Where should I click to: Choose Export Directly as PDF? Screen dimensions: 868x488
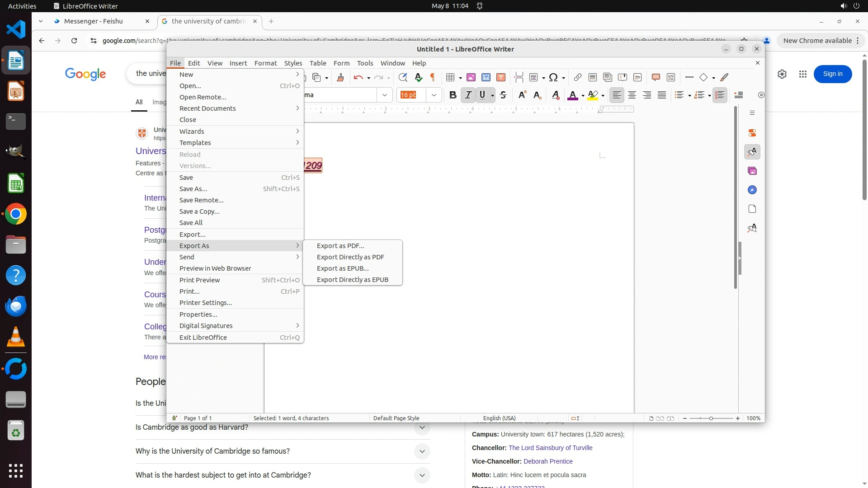pos(350,257)
